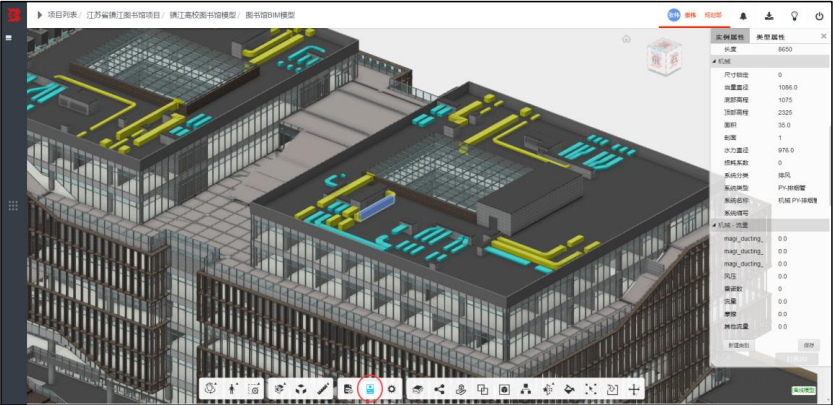This screenshot has height=405, width=833.
Task: Click the power logout icon
Action: [819, 16]
